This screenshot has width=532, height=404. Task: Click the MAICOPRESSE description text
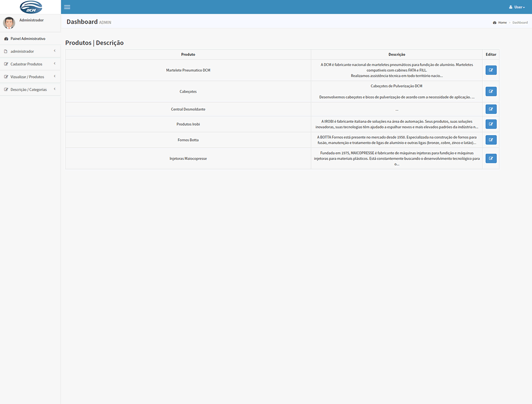tap(397, 158)
